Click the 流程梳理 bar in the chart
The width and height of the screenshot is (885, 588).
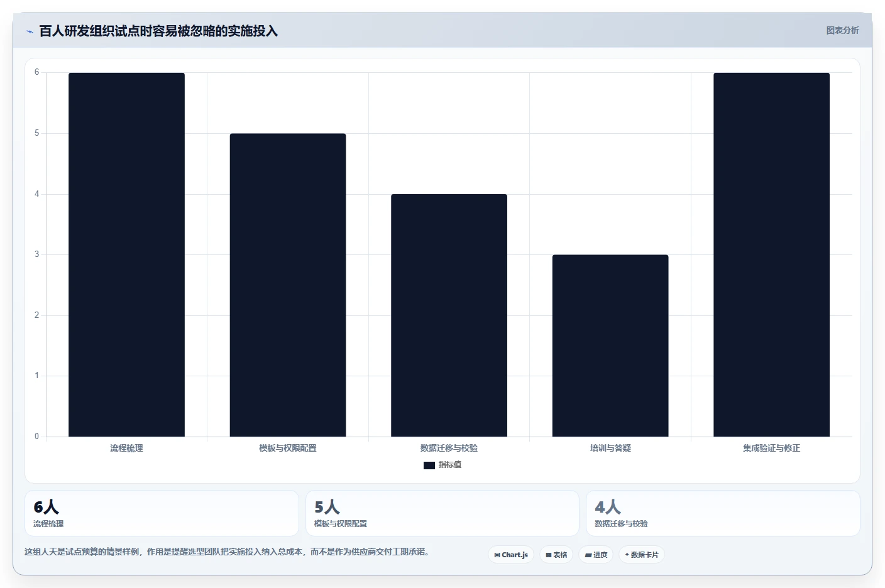coord(126,254)
